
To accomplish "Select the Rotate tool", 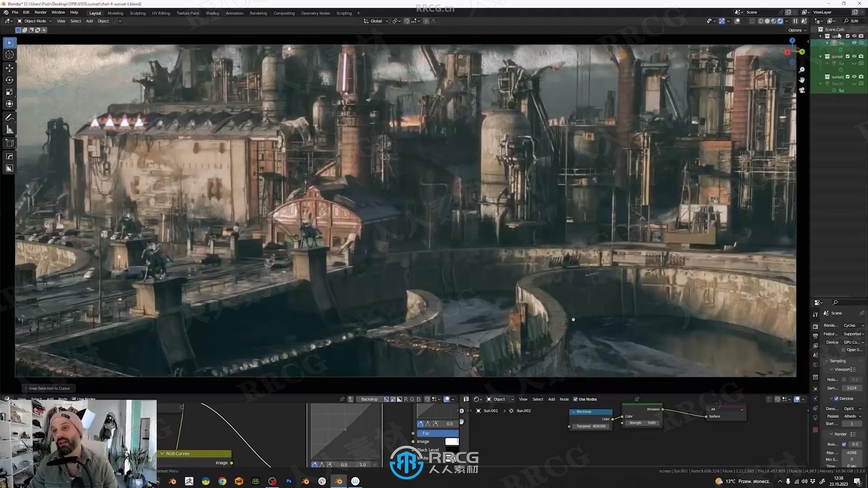I will pyautogui.click(x=9, y=80).
